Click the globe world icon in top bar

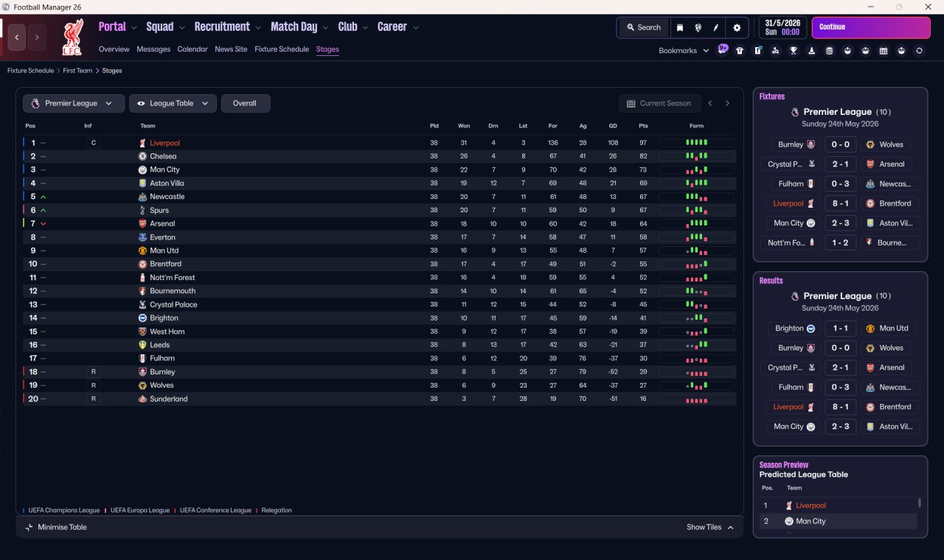tap(698, 28)
